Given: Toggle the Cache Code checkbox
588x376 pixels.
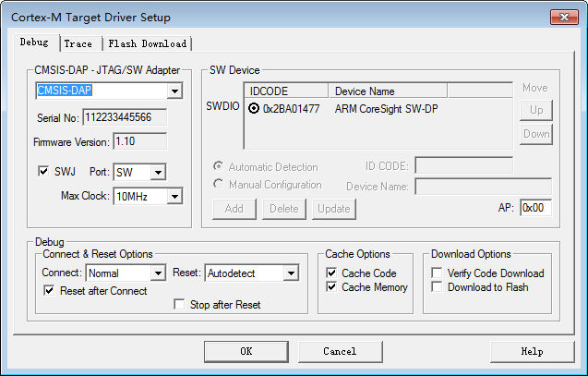Looking at the screenshot, I should coord(331,273).
